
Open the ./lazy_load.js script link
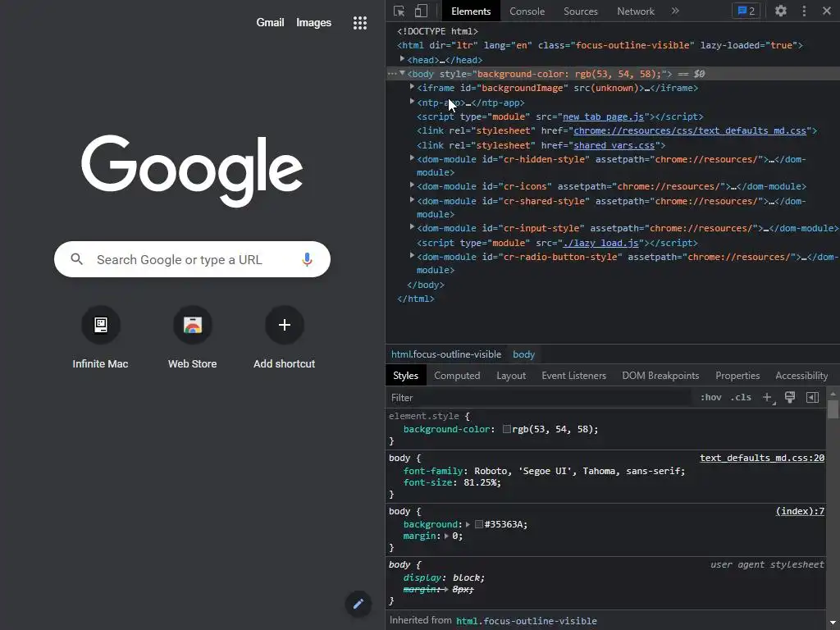click(600, 243)
